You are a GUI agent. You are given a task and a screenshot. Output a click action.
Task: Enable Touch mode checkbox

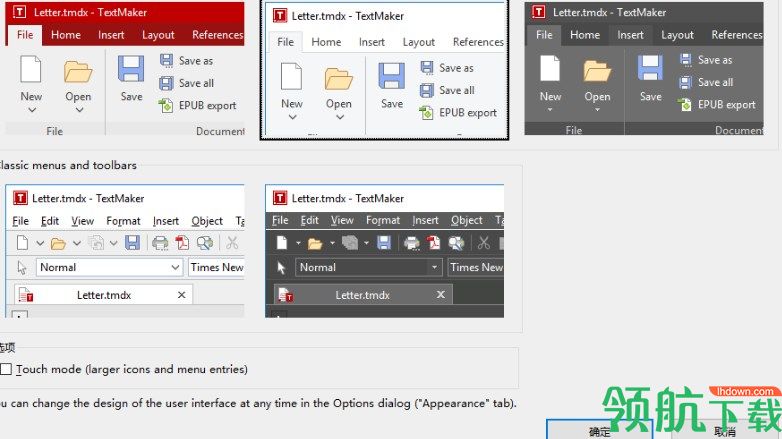(6, 369)
